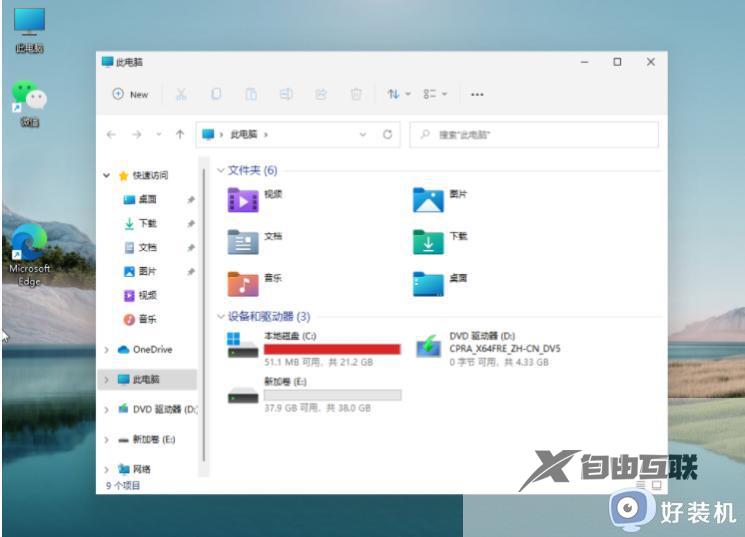Screen dimensions: 745x537
Task: Select 桌面 in the sidebar
Action: [147, 199]
